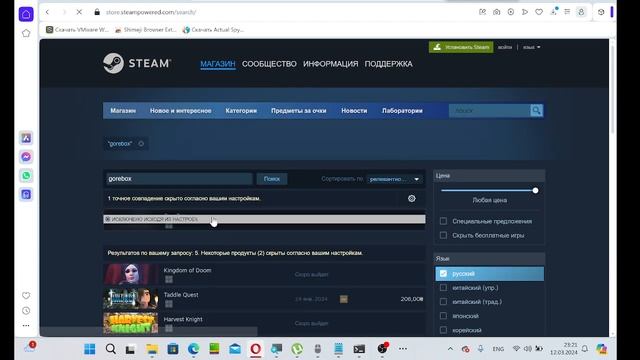This screenshot has width=640, height=360.
Task: Open the Opera profile account icon
Action: click(581, 12)
